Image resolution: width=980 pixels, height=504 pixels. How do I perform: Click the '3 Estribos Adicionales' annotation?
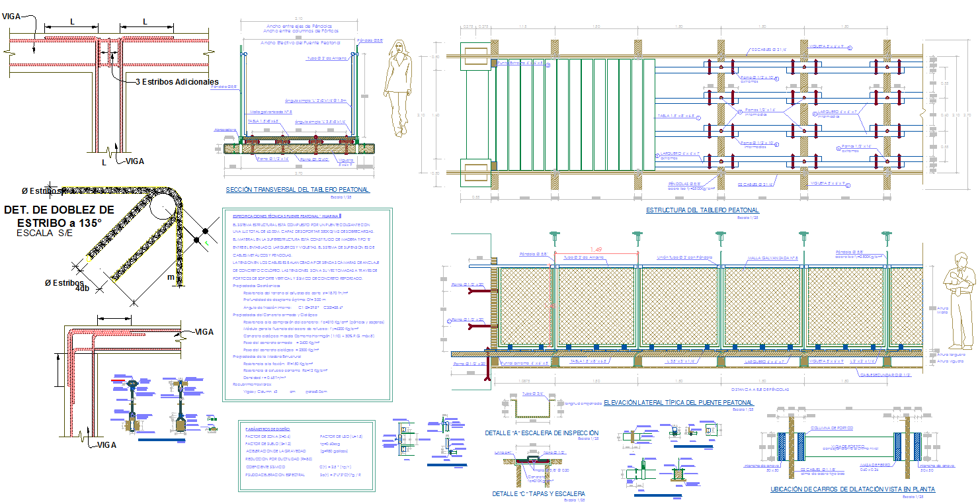tap(176, 81)
